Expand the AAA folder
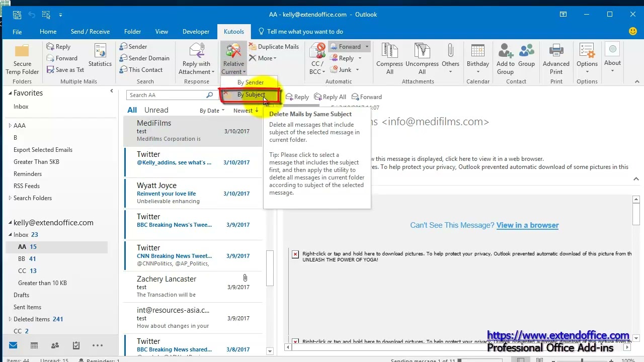 10,126
